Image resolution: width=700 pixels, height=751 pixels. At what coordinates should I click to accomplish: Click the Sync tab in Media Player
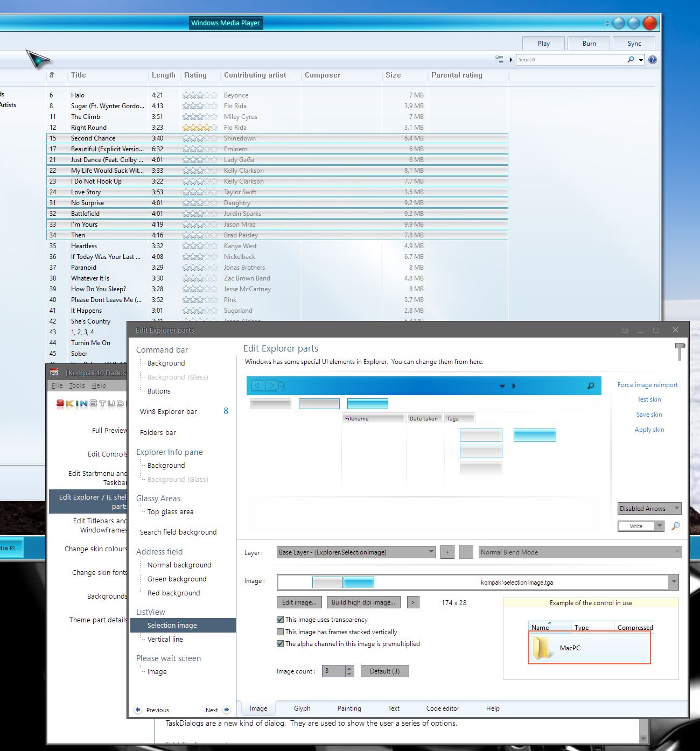pyautogui.click(x=634, y=44)
